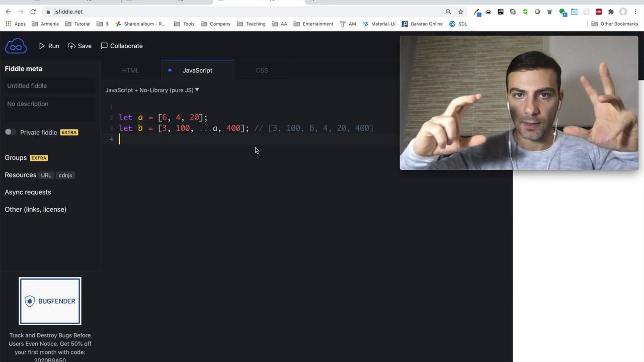Click the TG calendar extension icon
The width and height of the screenshot is (644, 362).
[x=574, y=12]
